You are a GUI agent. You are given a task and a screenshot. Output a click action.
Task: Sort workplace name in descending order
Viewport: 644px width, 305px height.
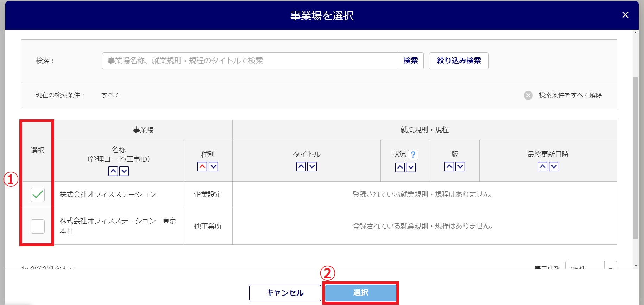(x=124, y=171)
